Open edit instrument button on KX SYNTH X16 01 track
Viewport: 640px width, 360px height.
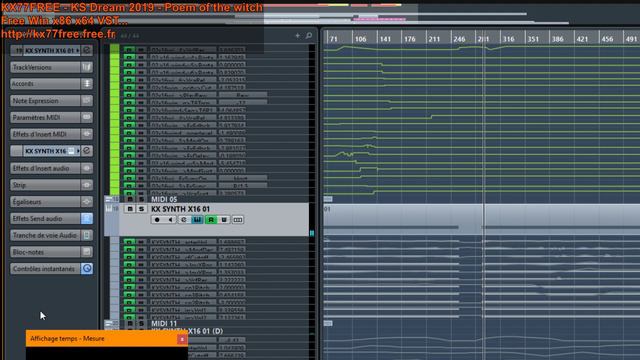(184, 220)
